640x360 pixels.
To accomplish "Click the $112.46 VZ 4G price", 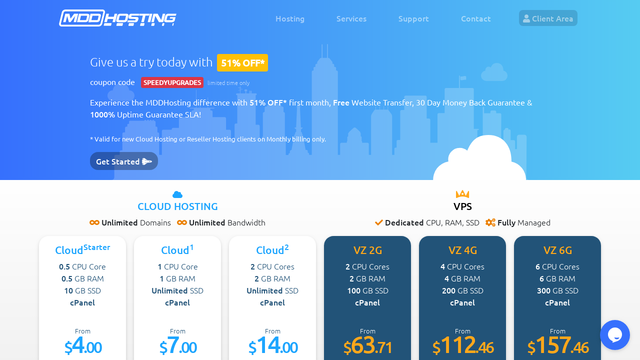I will 463,346.
